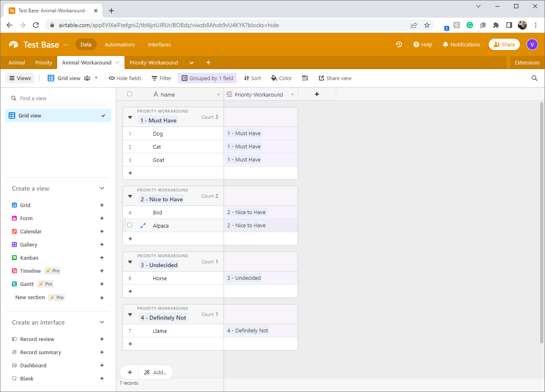Open Filter options
The height and width of the screenshot is (392, 545).
click(x=162, y=78)
